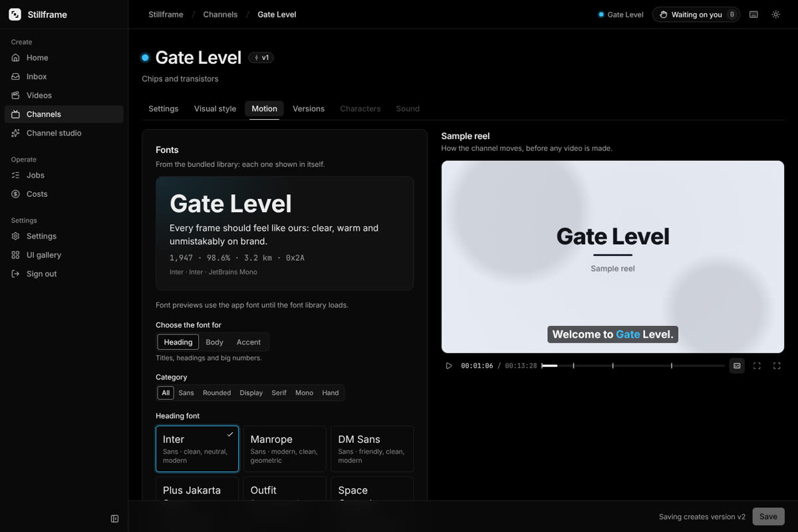
Task: Open the Versions tab
Action: 309,108
